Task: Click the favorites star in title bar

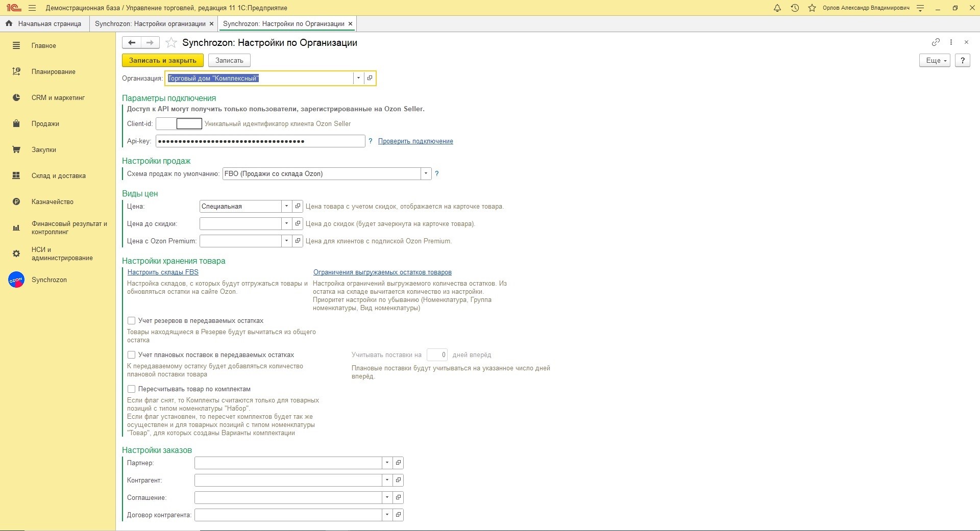Action: pyautogui.click(x=812, y=8)
